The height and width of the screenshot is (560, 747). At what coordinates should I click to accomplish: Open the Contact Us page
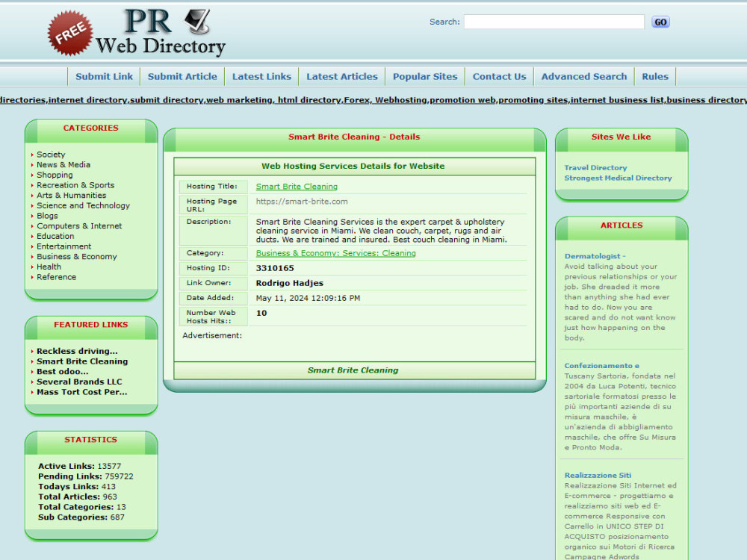[x=499, y=77]
